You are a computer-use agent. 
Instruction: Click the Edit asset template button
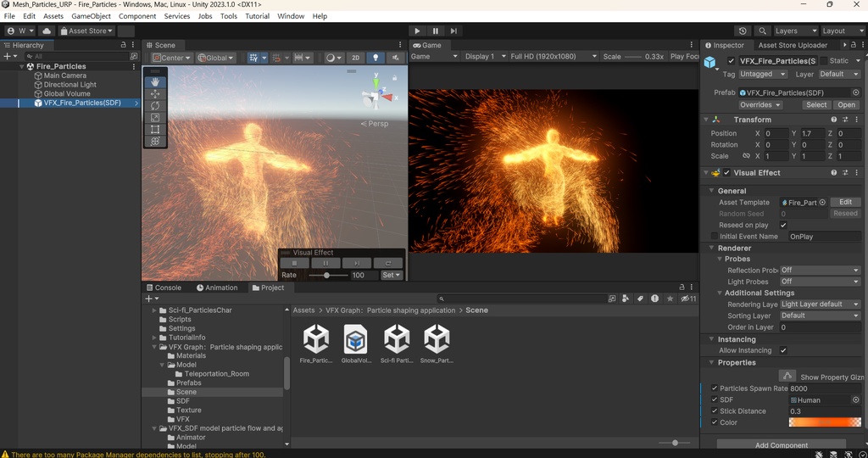[845, 202]
